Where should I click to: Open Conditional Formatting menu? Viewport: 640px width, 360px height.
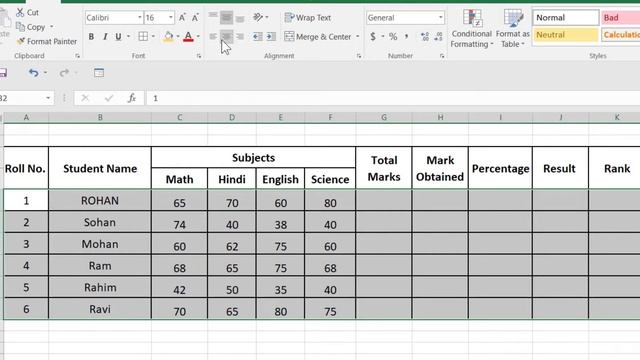471,29
